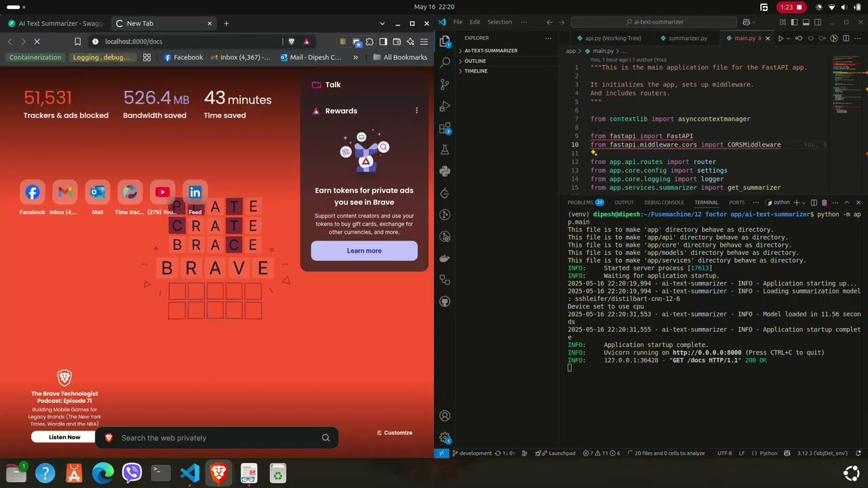Open the Run and Debug view
The image size is (868, 488).
[445, 106]
